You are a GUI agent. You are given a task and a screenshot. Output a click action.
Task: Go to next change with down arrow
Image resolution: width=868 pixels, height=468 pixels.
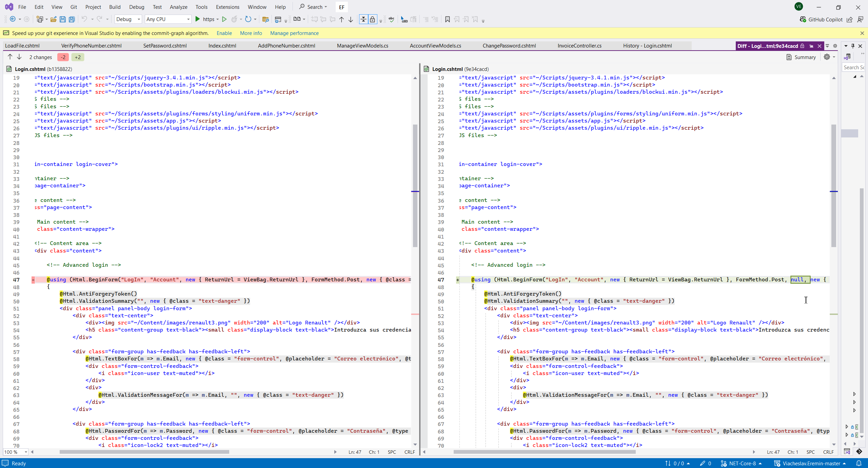coord(19,57)
